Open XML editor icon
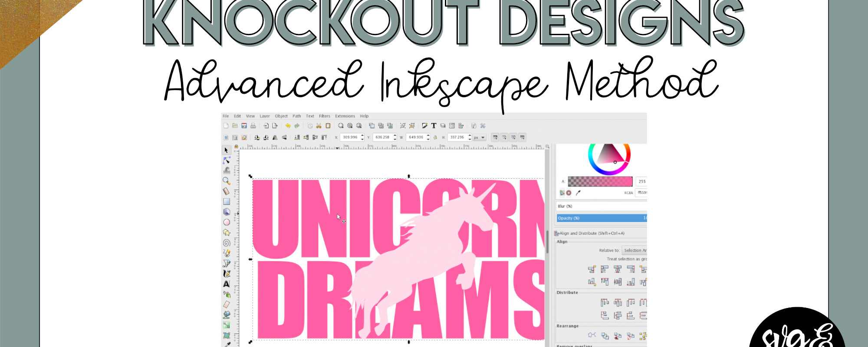The height and width of the screenshot is (347, 868). pos(452,126)
